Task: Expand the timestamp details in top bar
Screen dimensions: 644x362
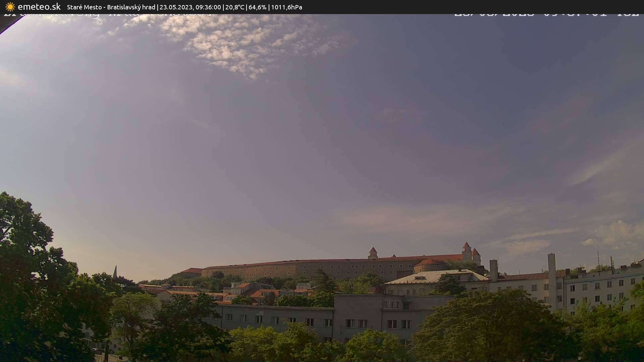Action: (x=191, y=7)
